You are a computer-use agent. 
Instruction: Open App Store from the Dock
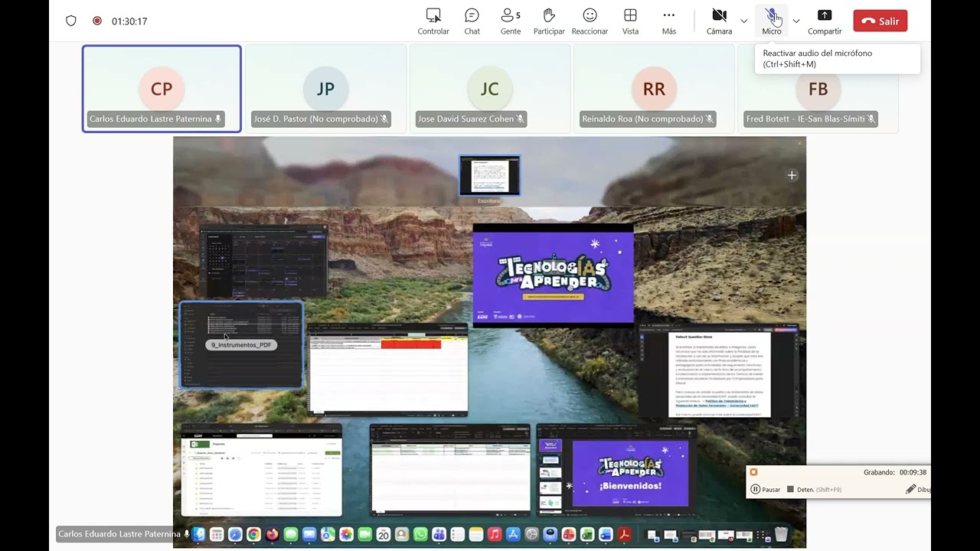(x=513, y=534)
